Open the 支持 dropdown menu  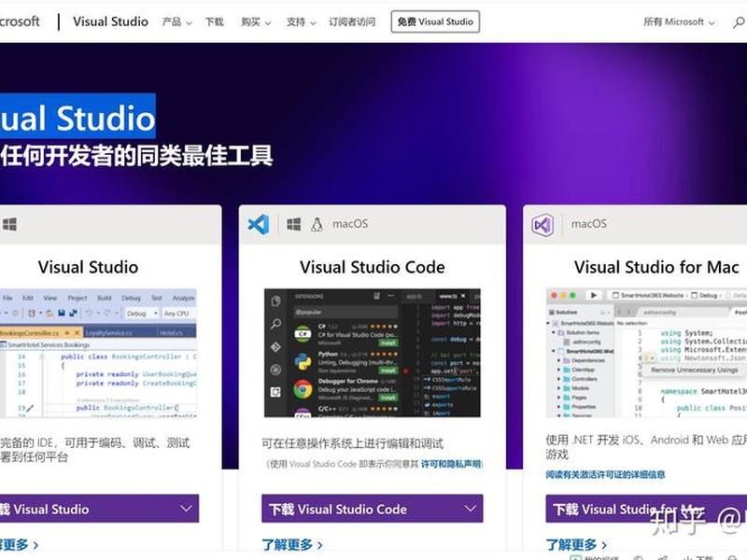coord(301,21)
